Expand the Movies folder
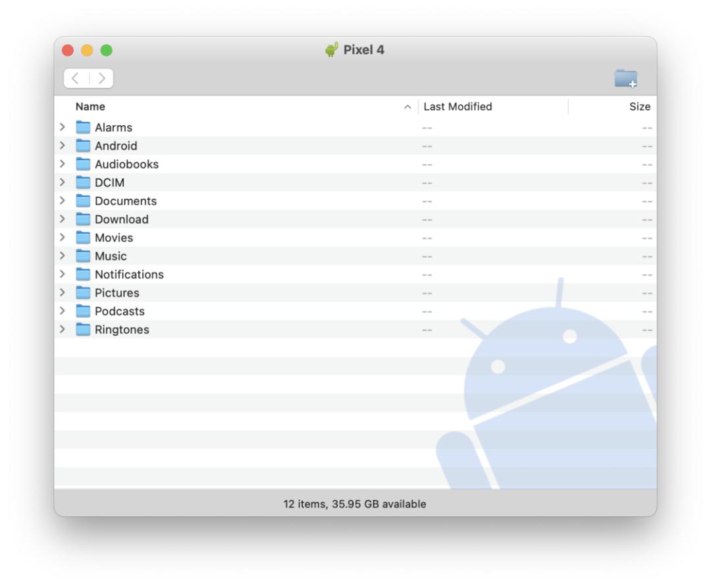Viewport: 711px width, 588px height. click(63, 237)
